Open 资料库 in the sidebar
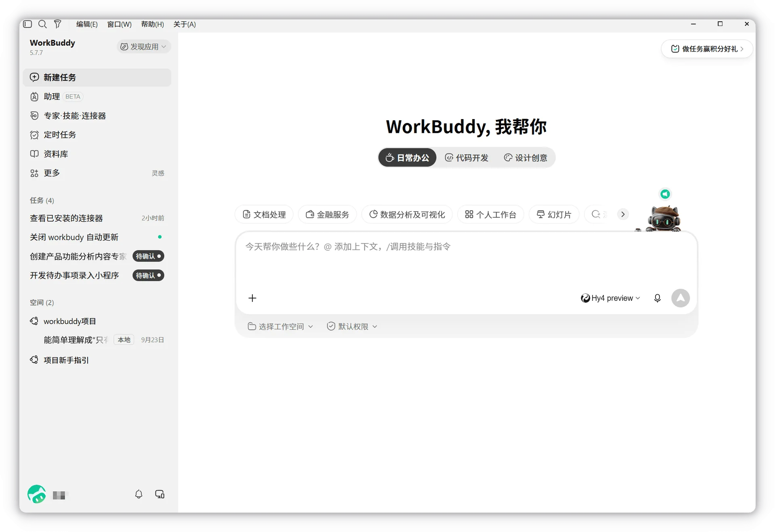775x532 pixels. click(x=97, y=154)
